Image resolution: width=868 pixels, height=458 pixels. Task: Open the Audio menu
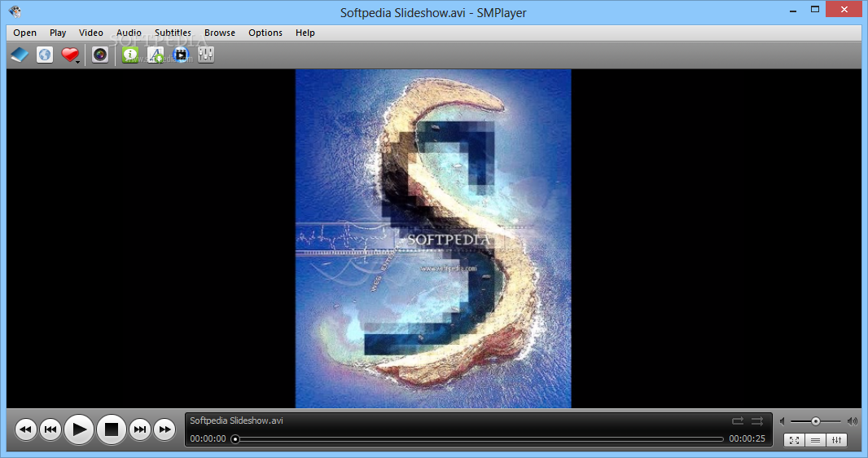click(x=129, y=33)
